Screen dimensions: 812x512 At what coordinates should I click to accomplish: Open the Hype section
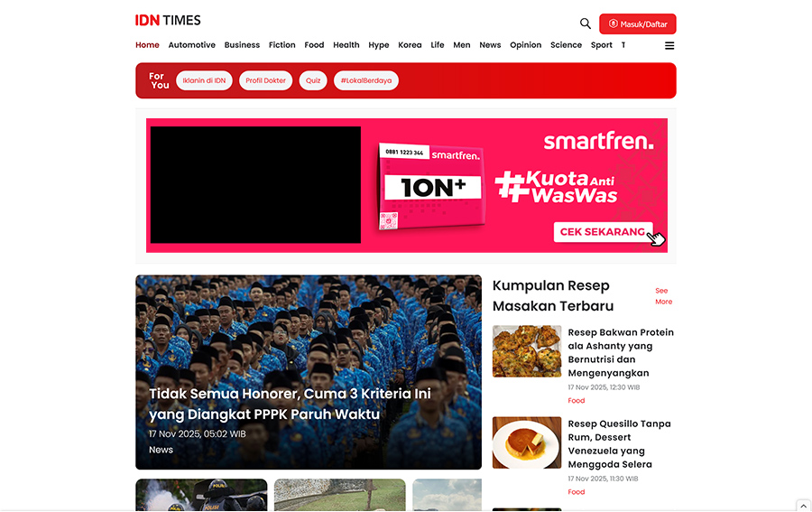coord(379,45)
